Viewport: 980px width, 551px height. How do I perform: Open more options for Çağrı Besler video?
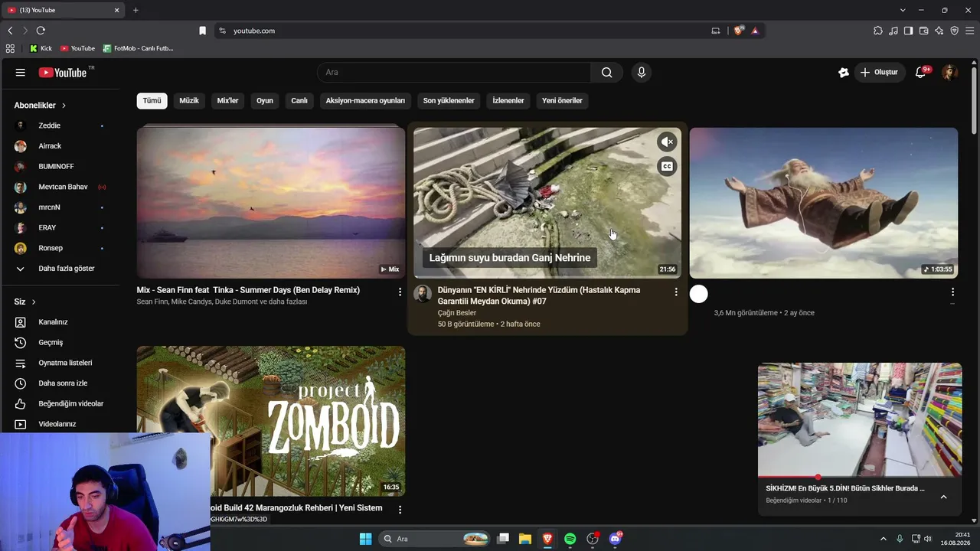click(x=676, y=292)
